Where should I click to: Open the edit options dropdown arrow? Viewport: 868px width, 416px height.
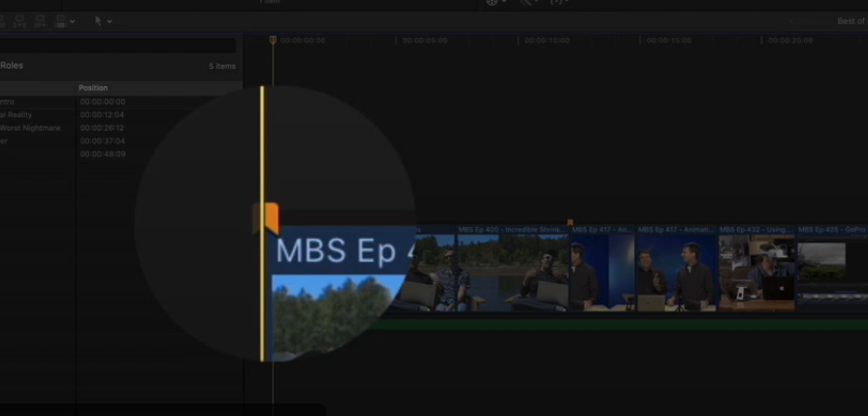(73, 21)
